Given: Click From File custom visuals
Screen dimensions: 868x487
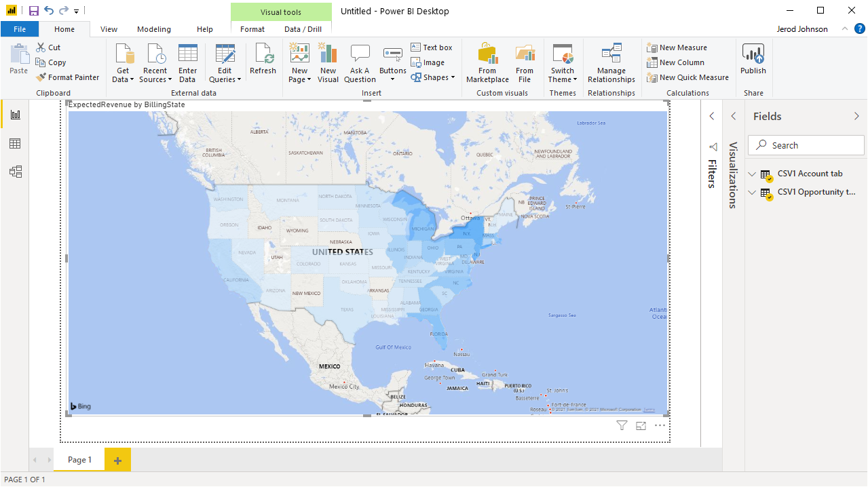Looking at the screenshot, I should tap(525, 63).
